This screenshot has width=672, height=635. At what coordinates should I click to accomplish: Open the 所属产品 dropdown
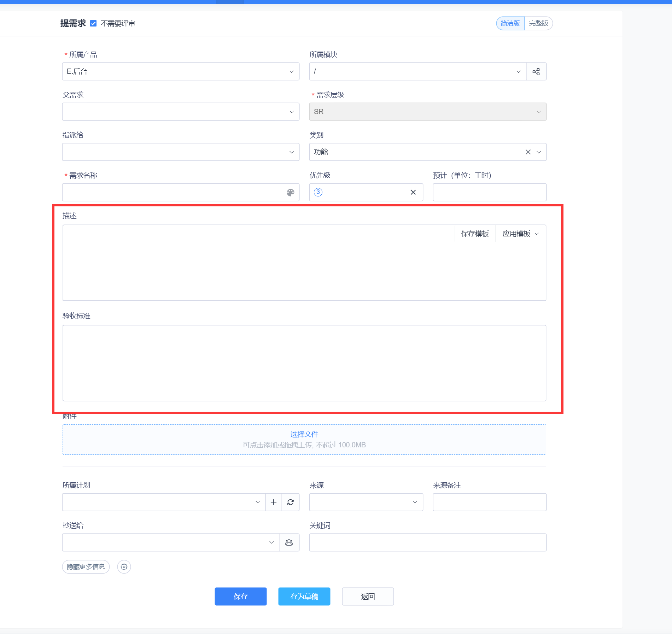click(181, 71)
